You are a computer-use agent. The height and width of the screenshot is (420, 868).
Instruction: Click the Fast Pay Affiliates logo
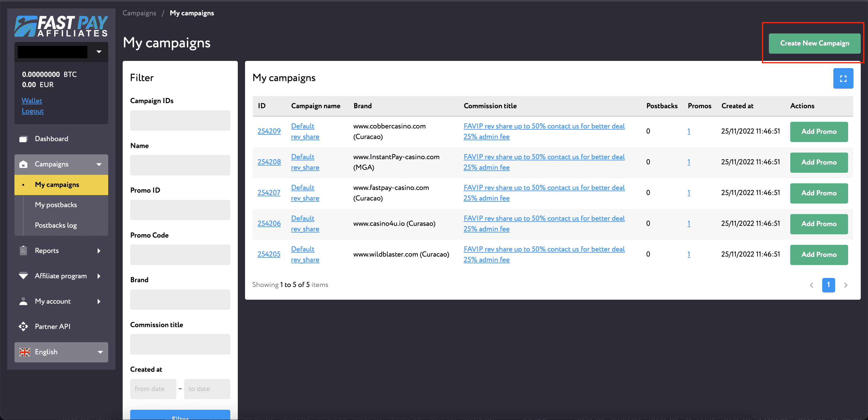coord(61,26)
